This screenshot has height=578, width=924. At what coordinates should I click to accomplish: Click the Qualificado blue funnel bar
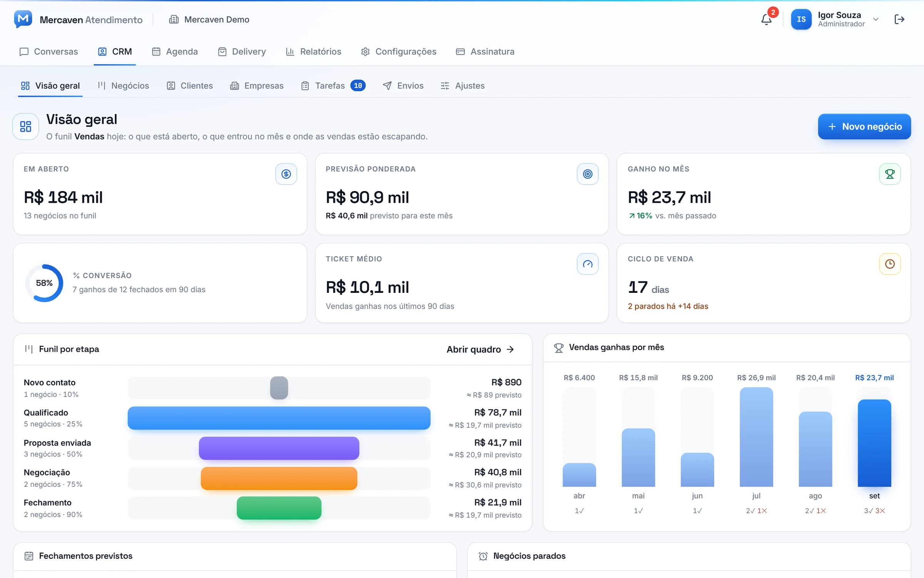pos(279,418)
